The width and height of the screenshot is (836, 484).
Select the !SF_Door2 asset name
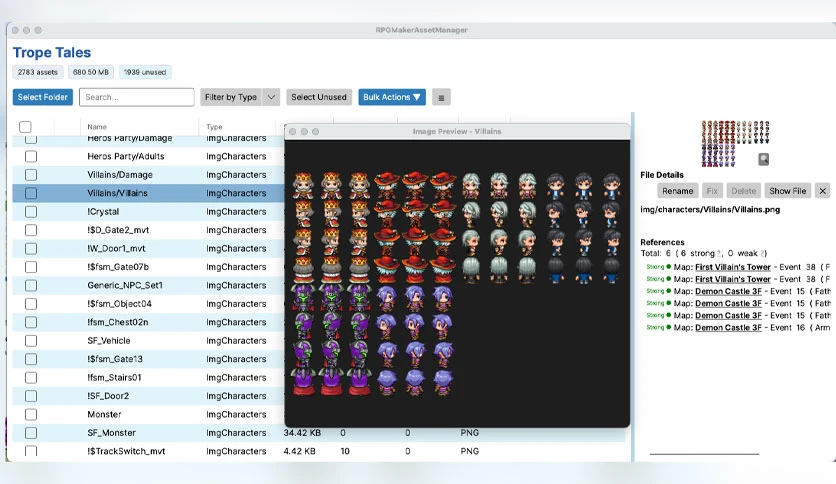pyautogui.click(x=108, y=396)
